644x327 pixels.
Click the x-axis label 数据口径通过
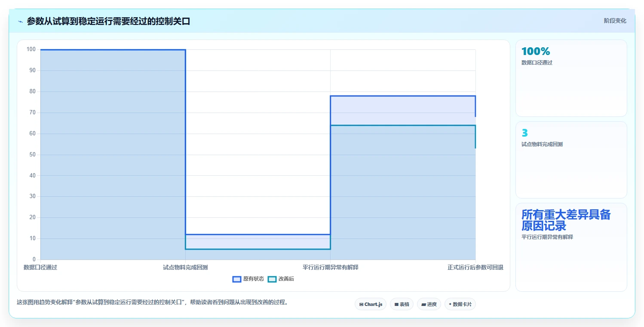point(40,267)
